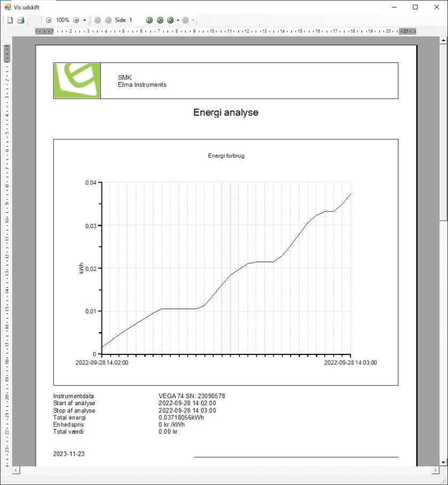
Task: Click the greyed navigate-forward icon
Action: [185, 20]
